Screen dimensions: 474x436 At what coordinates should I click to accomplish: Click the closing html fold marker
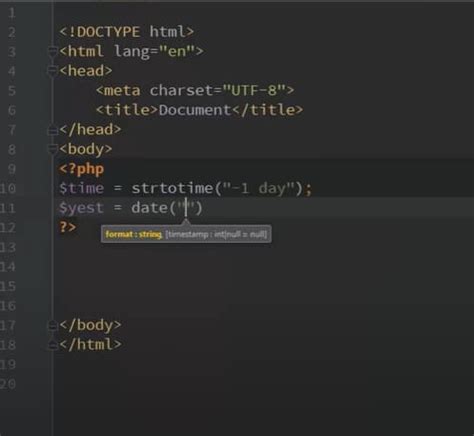tap(52, 345)
